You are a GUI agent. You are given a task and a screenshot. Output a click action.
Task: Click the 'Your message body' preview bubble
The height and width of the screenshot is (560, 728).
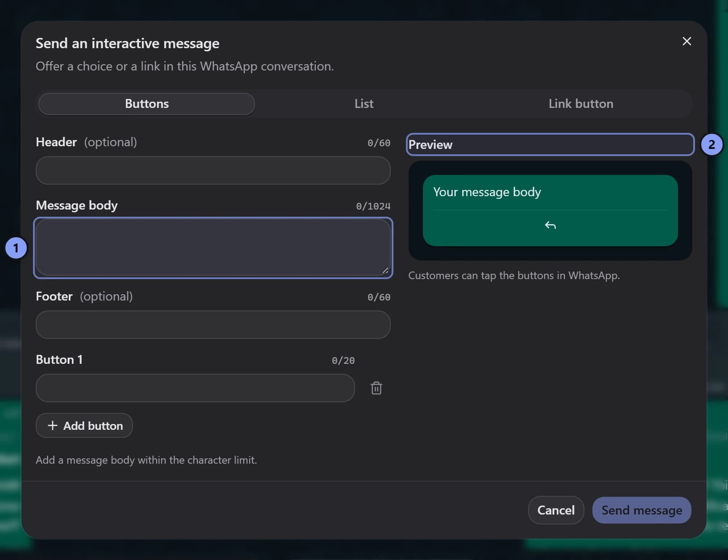[x=550, y=210]
